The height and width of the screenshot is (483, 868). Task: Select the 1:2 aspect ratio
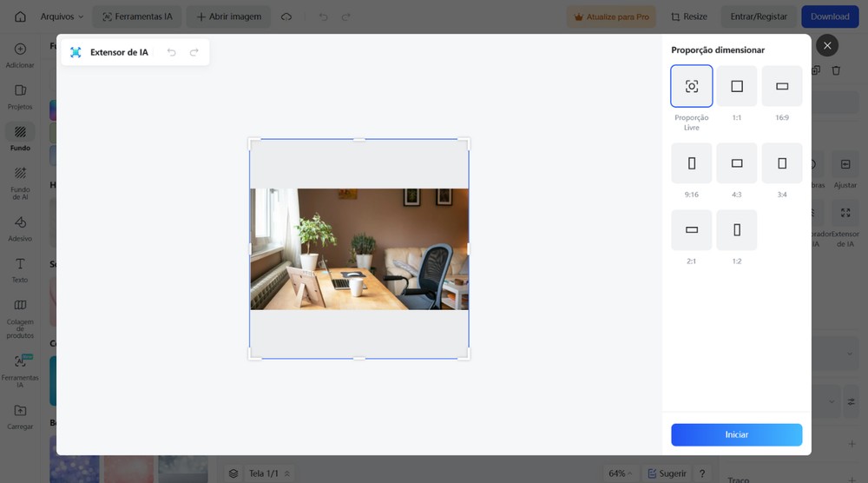click(737, 230)
